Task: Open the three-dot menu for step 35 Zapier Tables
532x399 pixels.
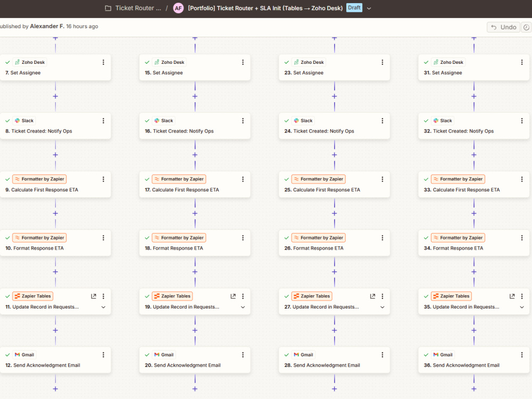Action: tap(522, 296)
